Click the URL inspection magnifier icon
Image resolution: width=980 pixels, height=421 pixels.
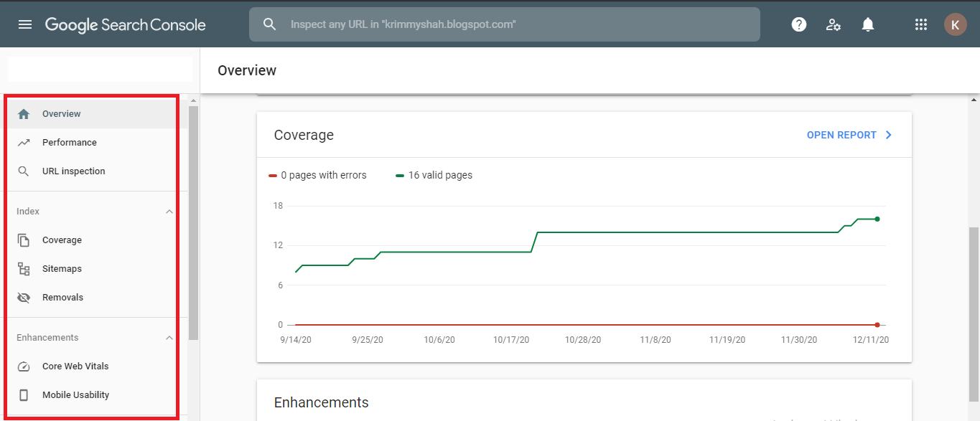24,171
